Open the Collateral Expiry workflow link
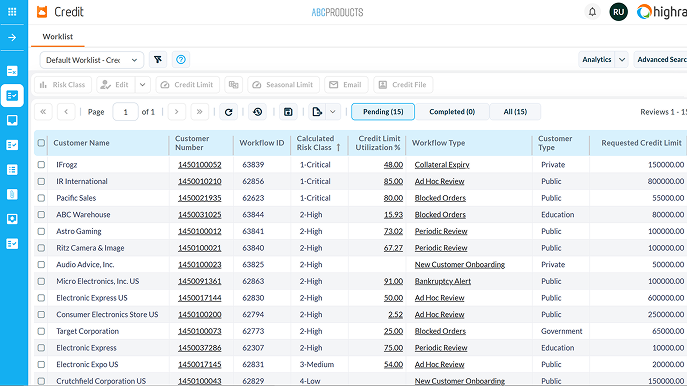 point(442,165)
